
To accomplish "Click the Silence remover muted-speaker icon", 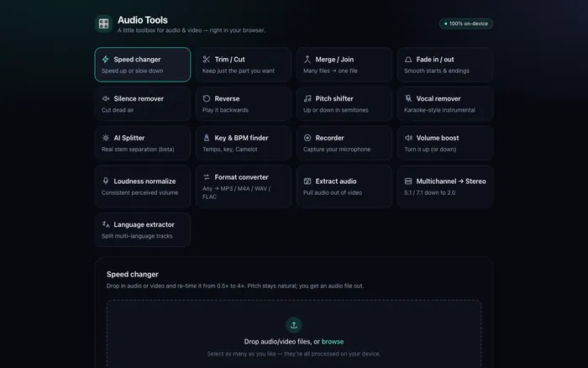I will (x=105, y=98).
